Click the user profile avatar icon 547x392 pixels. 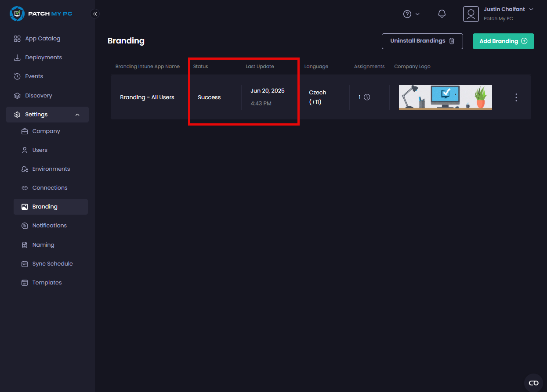coord(471,14)
